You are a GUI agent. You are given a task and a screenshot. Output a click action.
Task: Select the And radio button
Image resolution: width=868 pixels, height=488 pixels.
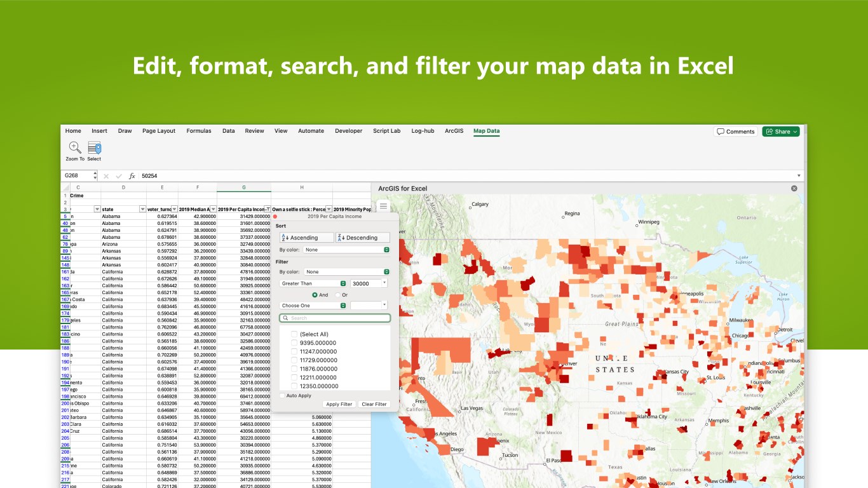[x=315, y=295]
